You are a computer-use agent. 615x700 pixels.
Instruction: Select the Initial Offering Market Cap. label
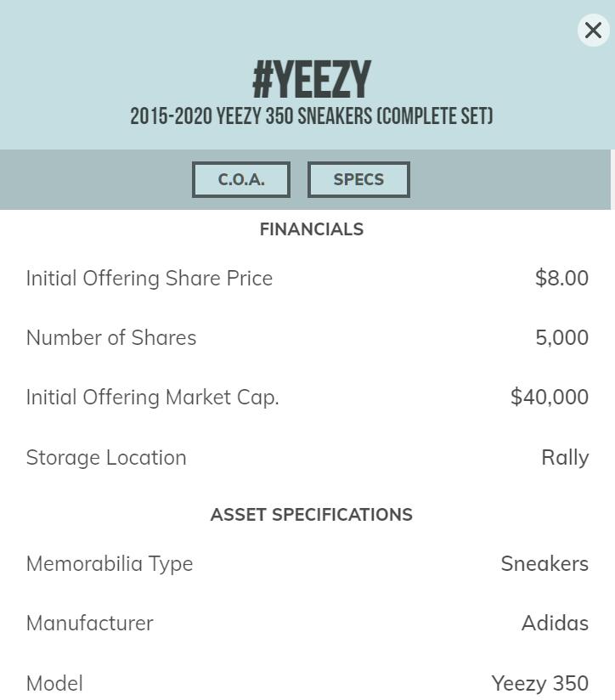153,398
